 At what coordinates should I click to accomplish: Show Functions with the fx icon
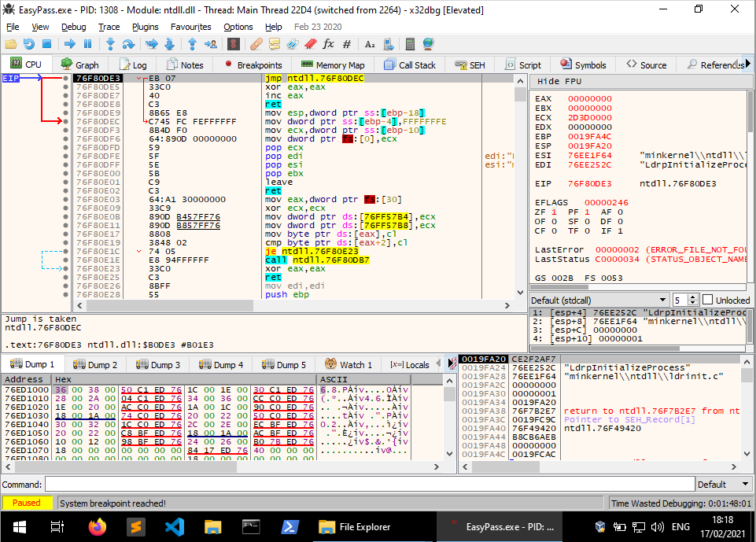328,44
